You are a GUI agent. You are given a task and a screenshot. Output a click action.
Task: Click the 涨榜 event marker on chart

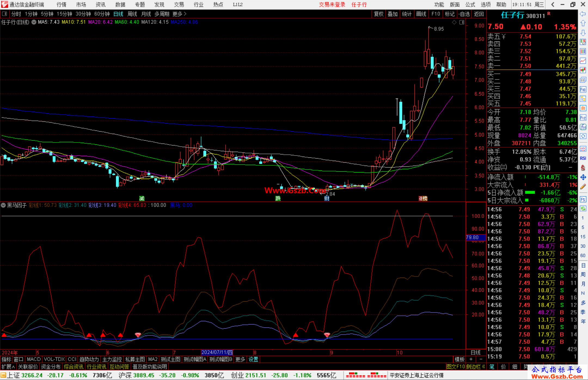pyautogui.click(x=423, y=199)
